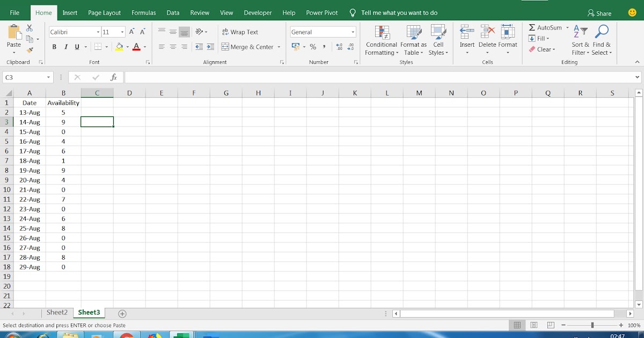Screen dimensions: 644x338
Task: Open the Font Size dropdown
Action: [x=121, y=32]
